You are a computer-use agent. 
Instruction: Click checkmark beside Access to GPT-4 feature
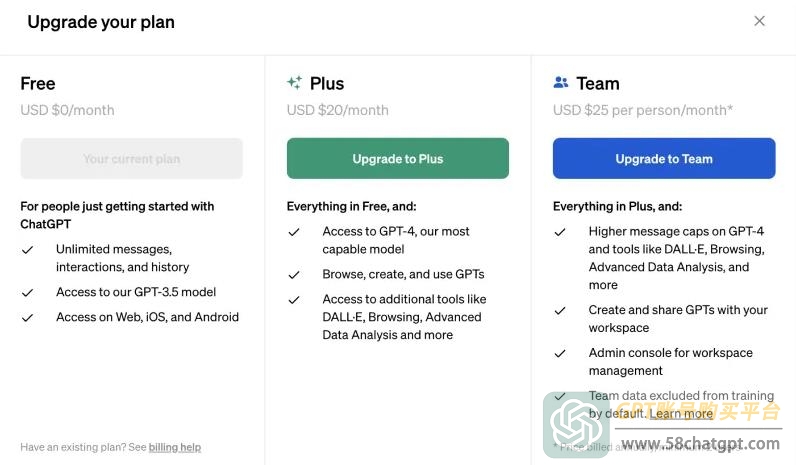click(294, 232)
